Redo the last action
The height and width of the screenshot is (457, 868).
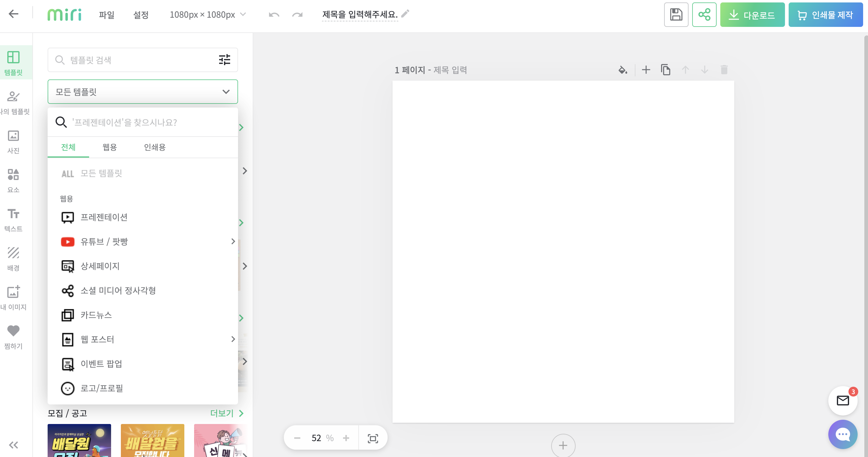tap(297, 15)
